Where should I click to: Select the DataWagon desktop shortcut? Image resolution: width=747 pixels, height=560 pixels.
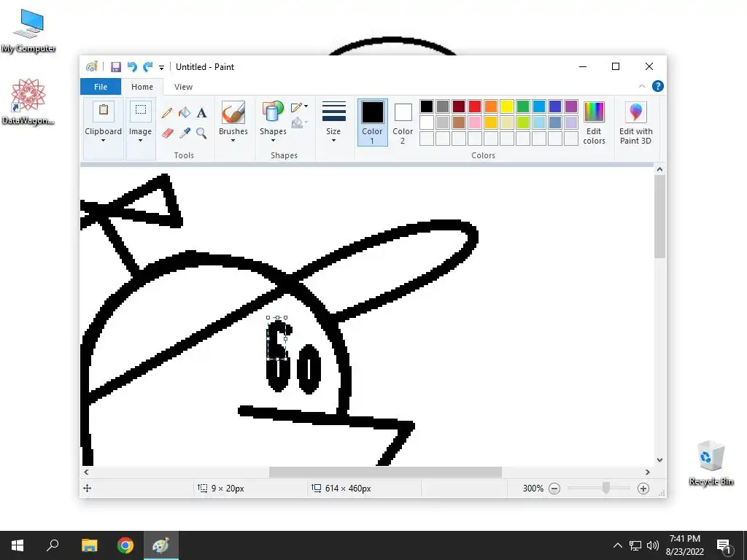(28, 102)
